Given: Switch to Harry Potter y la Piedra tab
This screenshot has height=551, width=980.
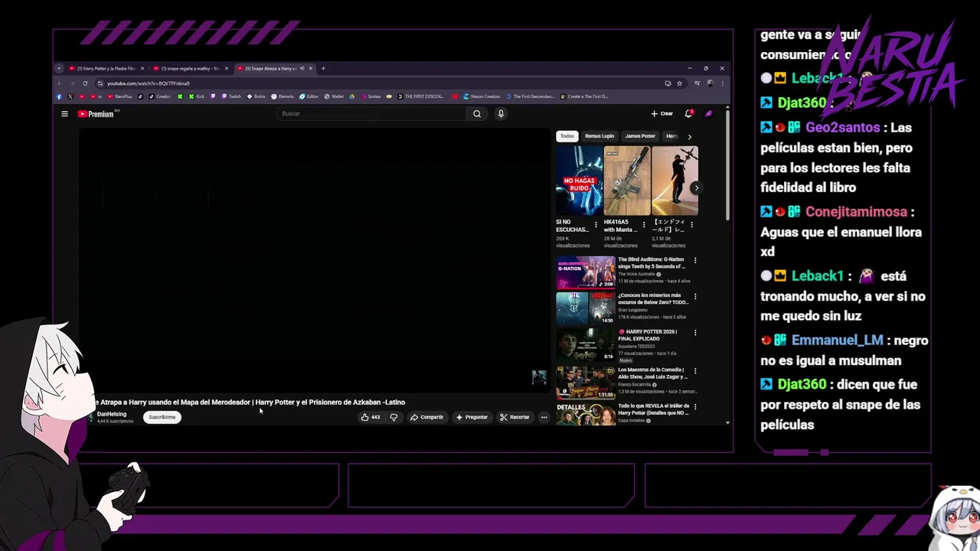Looking at the screenshot, I should [106, 68].
